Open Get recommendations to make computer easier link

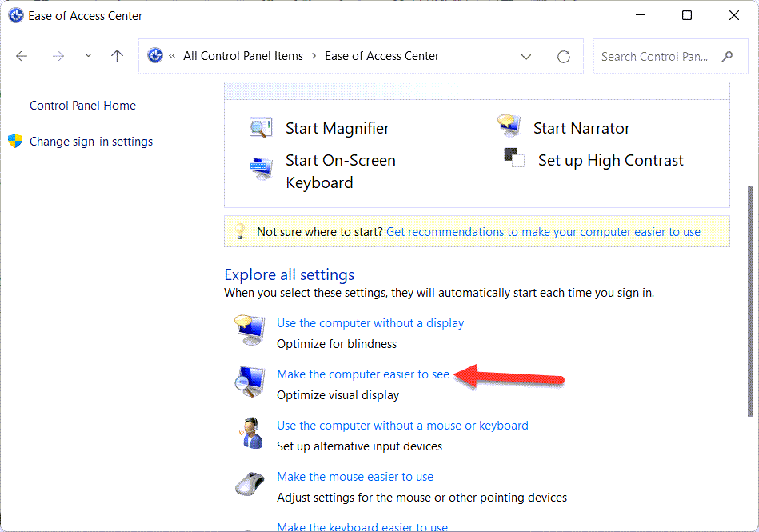pos(543,232)
